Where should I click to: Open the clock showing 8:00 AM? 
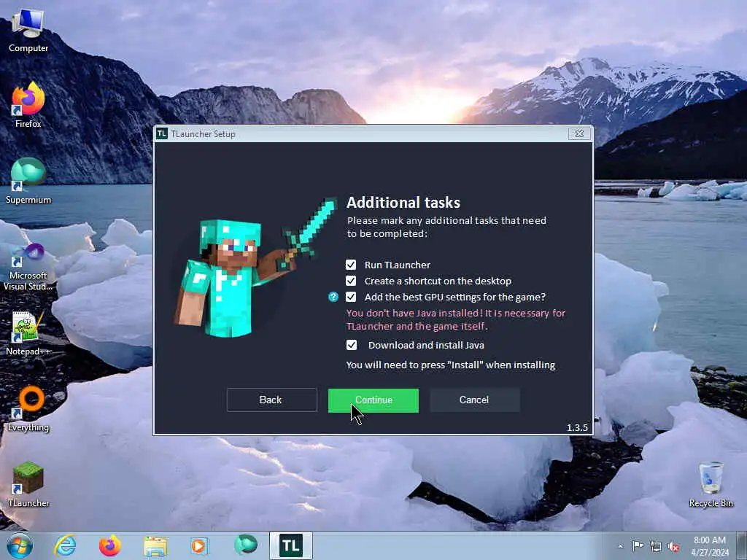pyautogui.click(x=710, y=546)
